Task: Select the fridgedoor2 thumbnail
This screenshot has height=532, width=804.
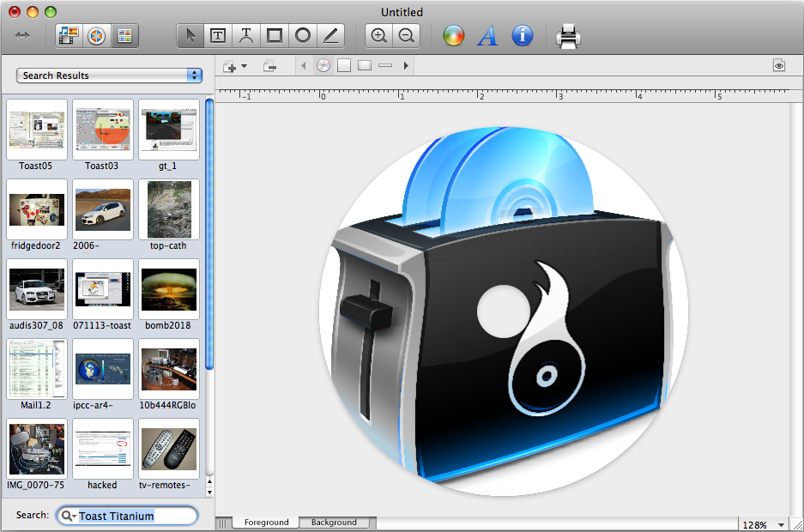Action: [x=36, y=209]
